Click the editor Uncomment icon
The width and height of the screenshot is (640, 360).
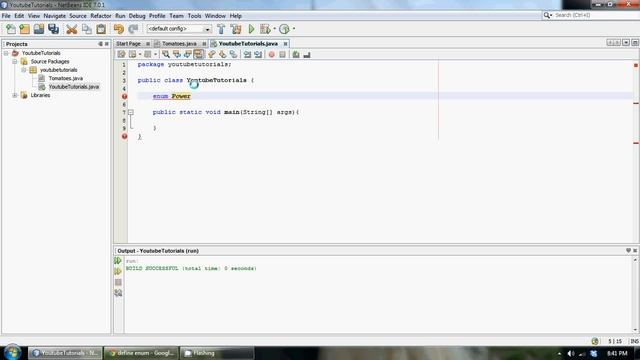click(307, 54)
